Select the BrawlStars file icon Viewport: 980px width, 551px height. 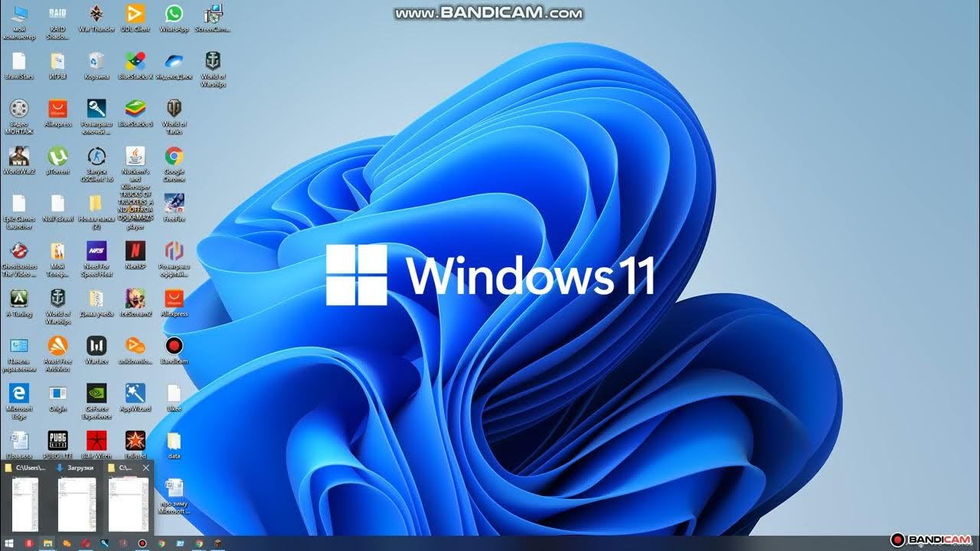[x=19, y=66]
